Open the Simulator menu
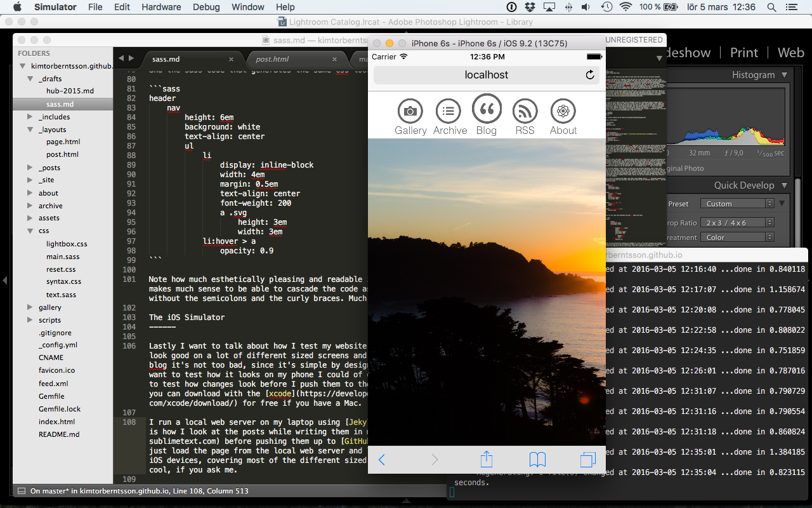 click(x=55, y=7)
